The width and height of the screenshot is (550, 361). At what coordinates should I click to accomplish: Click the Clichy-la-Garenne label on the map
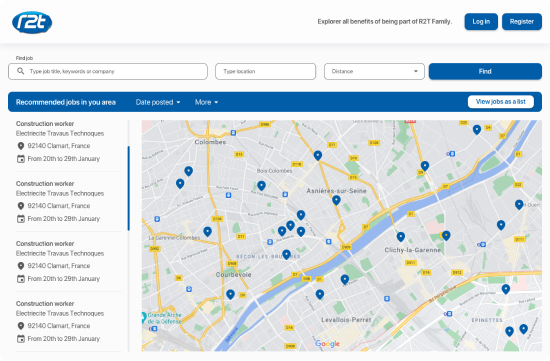[x=412, y=250]
